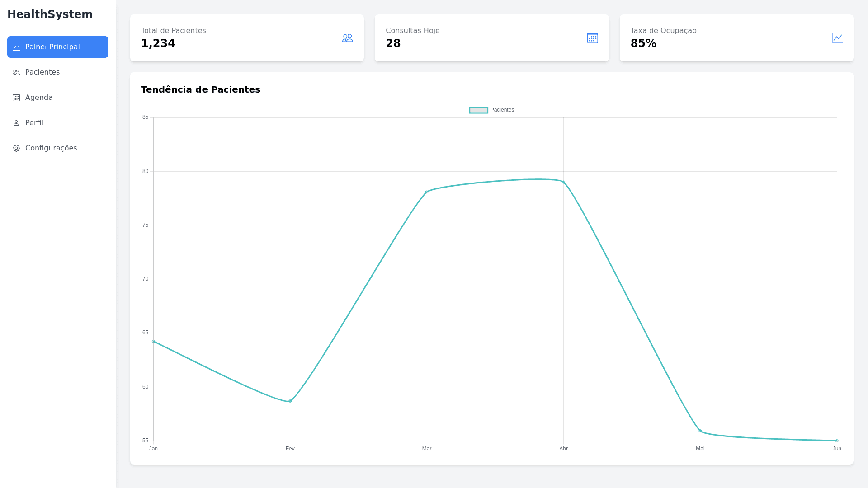Click the calendar icon in Consultas Hoje card
Screen dimensions: 868x488
click(592, 38)
